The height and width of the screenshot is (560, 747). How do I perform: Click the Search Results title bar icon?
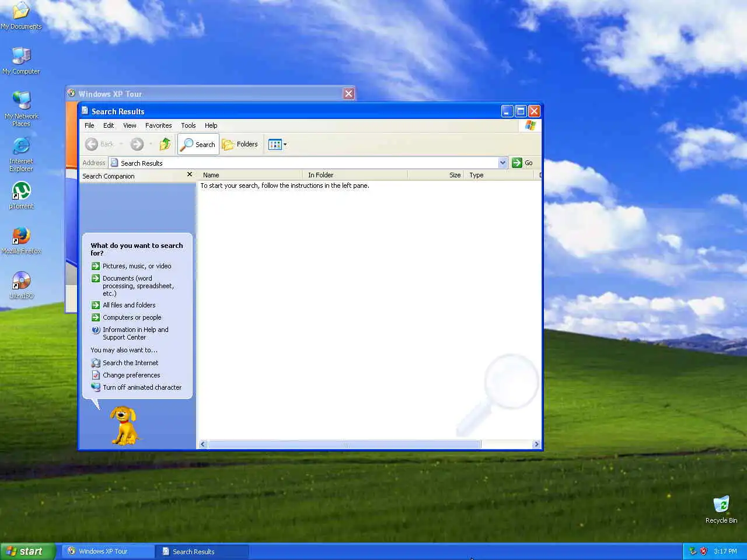pyautogui.click(x=85, y=111)
